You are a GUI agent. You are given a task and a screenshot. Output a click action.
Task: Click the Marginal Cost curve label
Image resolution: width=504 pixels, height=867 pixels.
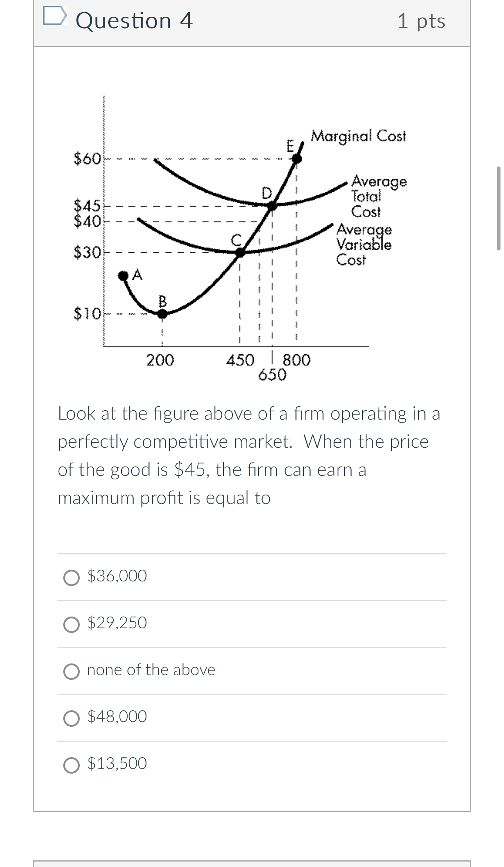(x=358, y=136)
